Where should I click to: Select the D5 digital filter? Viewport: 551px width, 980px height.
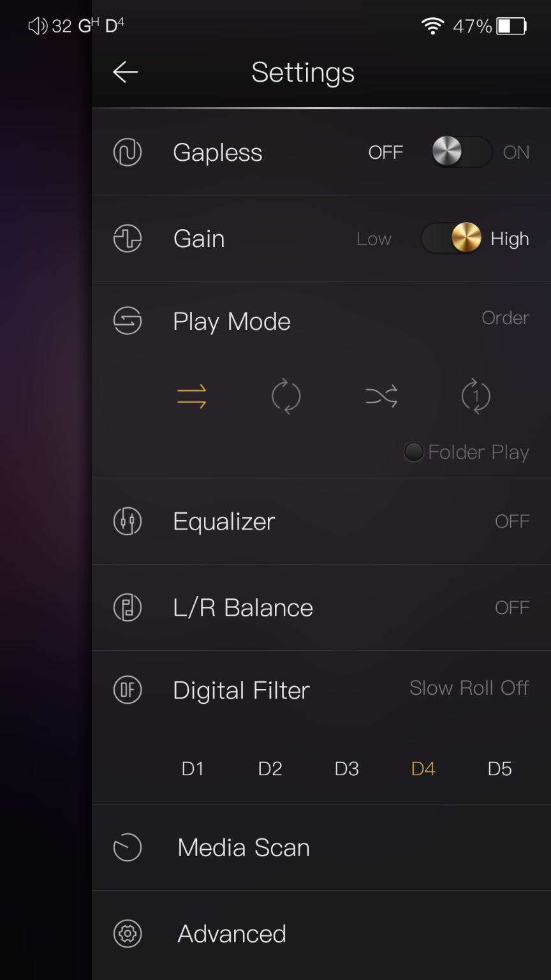499,769
